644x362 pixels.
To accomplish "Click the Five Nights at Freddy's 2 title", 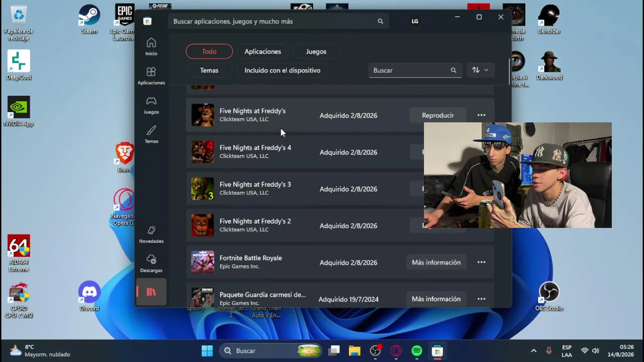I will [x=255, y=221].
